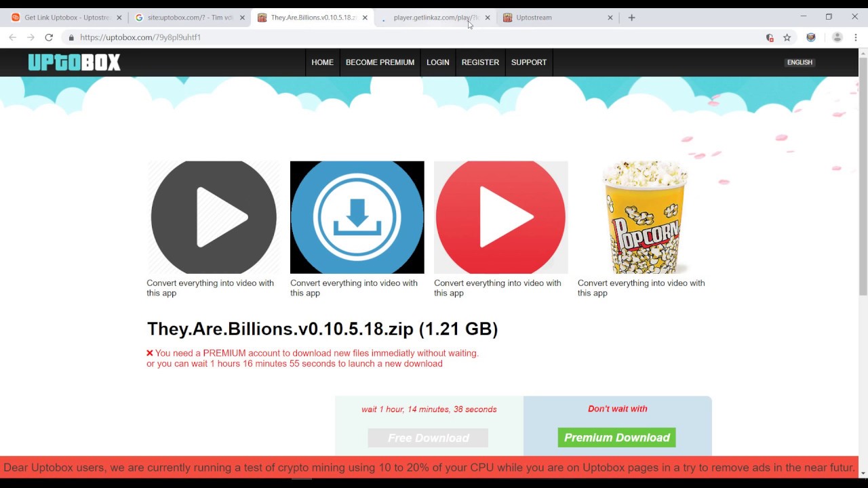Click ad caption under red play button
The width and height of the screenshot is (868, 488).
[x=498, y=288]
